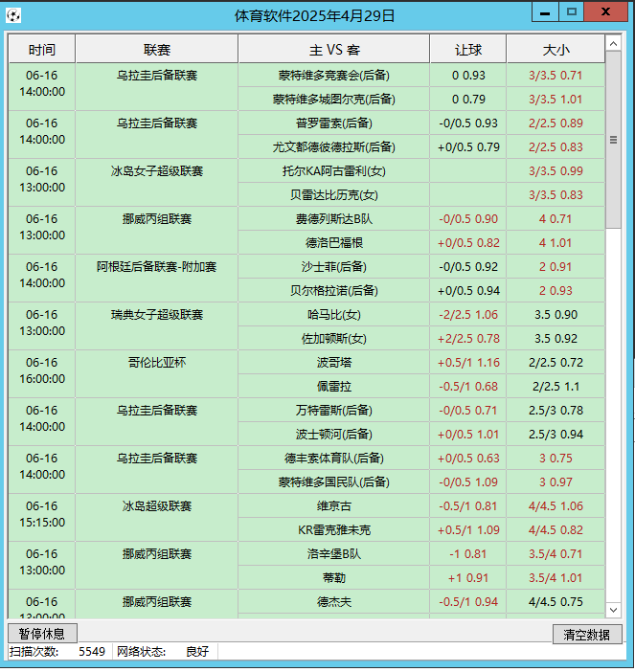Select the 大小 column header
The image size is (635, 672).
pyautogui.click(x=556, y=50)
